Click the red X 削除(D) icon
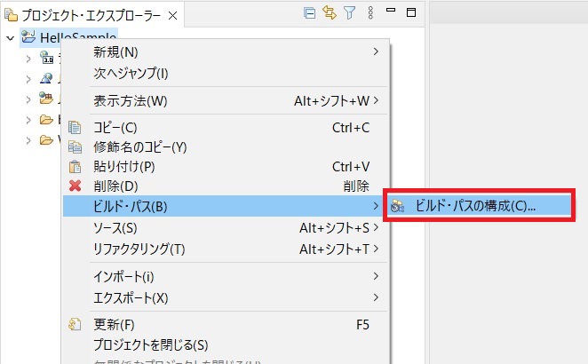This screenshot has height=364, width=588. click(x=75, y=186)
